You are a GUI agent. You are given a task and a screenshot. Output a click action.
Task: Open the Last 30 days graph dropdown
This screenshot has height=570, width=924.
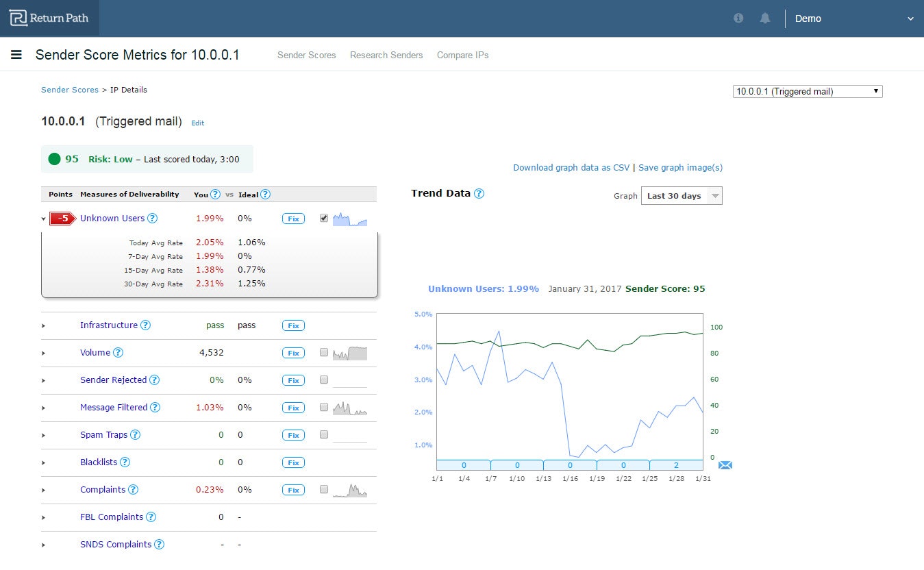coord(682,196)
